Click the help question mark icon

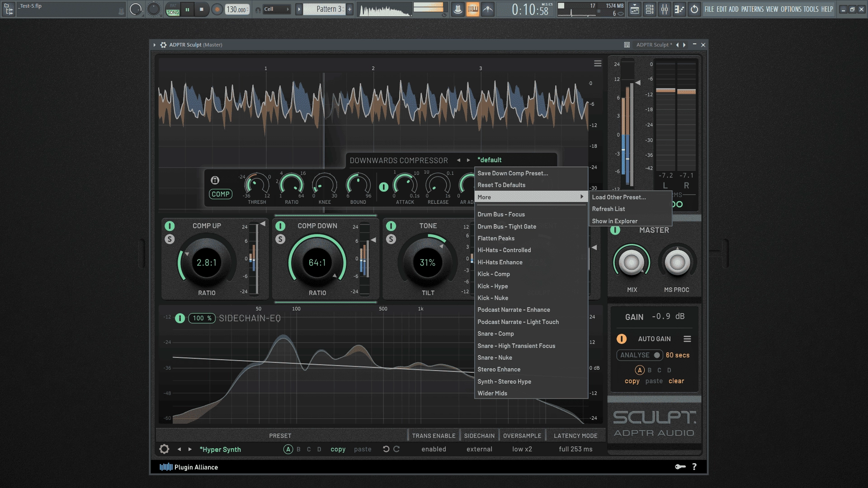pos(694,467)
